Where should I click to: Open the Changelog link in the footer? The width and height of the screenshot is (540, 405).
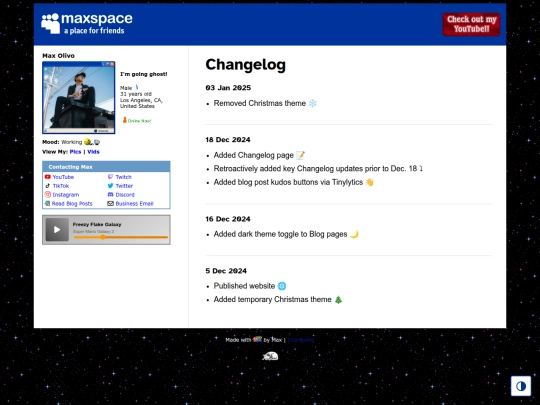pyautogui.click(x=301, y=340)
